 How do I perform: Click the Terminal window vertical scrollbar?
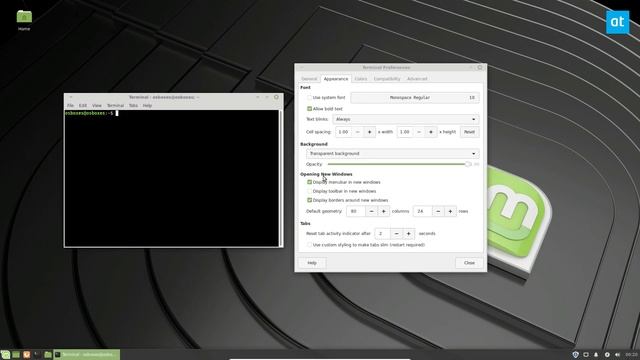[x=280, y=178]
